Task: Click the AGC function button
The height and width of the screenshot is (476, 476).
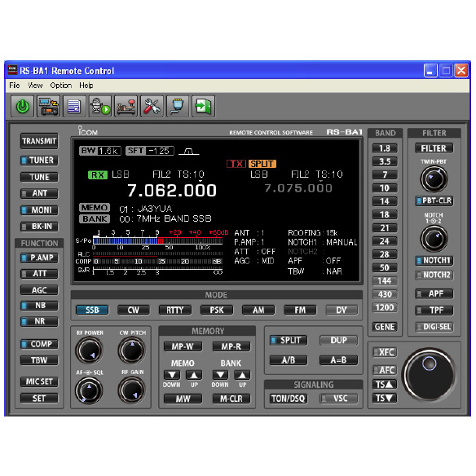Action: pos(39,290)
